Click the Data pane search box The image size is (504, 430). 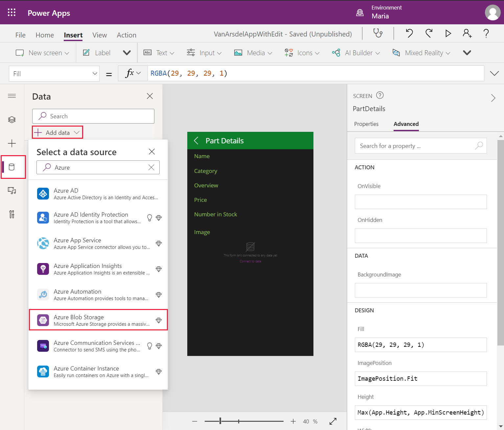(x=93, y=116)
